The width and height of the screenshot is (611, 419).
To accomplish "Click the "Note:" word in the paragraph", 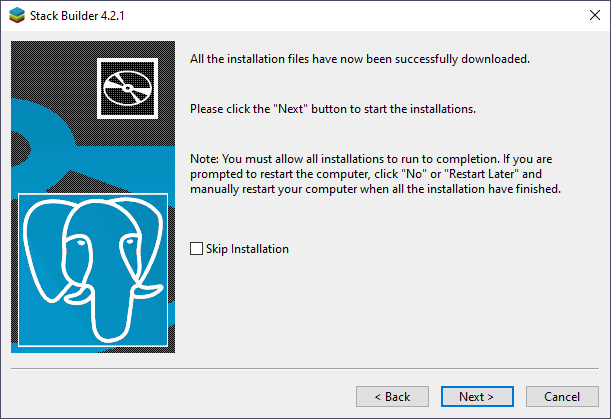I will [x=205, y=159].
